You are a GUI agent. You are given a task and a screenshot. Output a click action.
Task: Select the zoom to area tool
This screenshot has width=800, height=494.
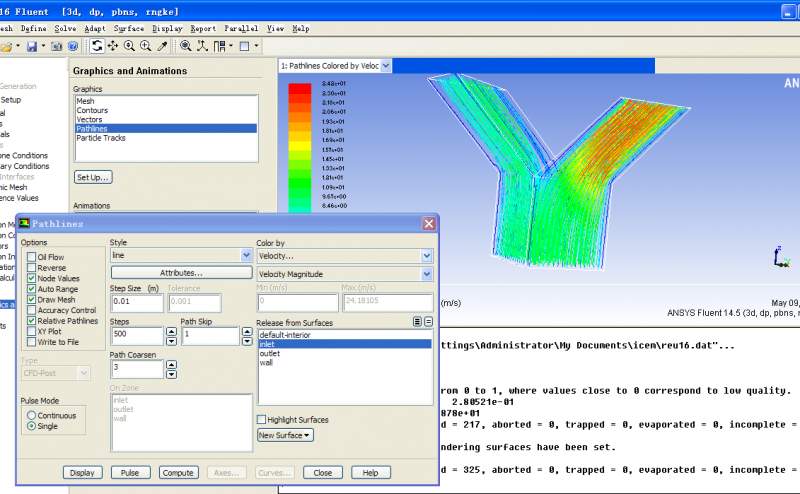(x=145, y=46)
